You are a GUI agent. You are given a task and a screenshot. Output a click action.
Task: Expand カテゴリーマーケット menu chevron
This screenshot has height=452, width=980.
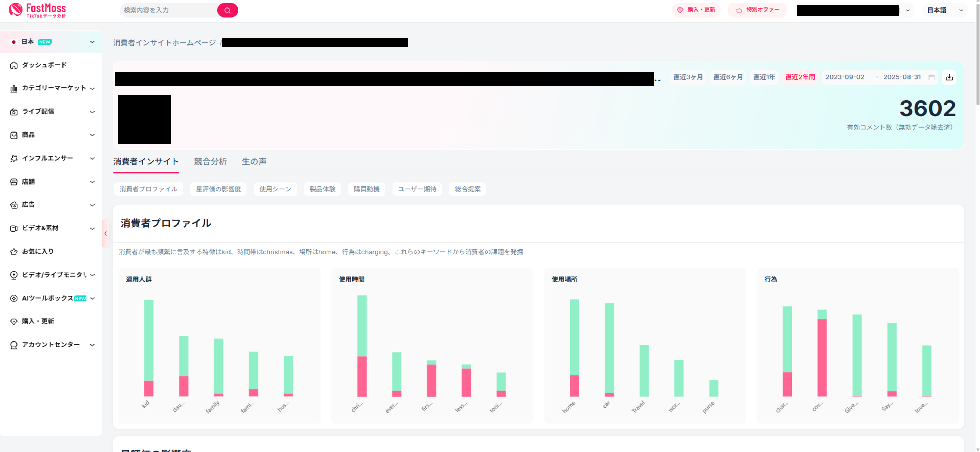(x=92, y=88)
